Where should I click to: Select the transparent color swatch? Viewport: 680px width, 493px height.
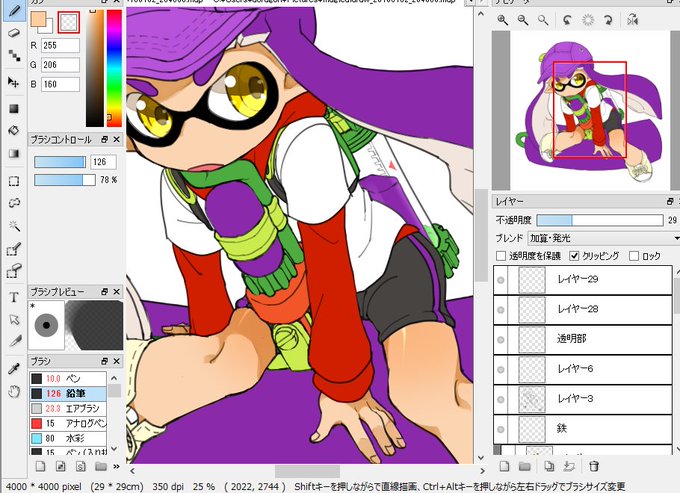[x=69, y=22]
